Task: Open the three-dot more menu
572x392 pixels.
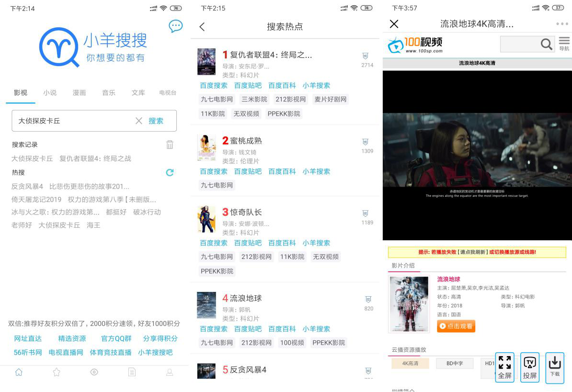Action: 562,24
